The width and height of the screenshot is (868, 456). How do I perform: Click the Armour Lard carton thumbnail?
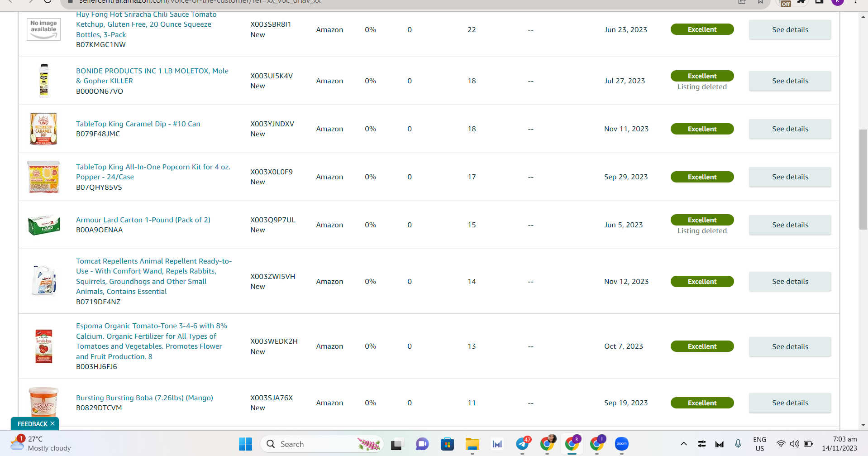(x=43, y=225)
